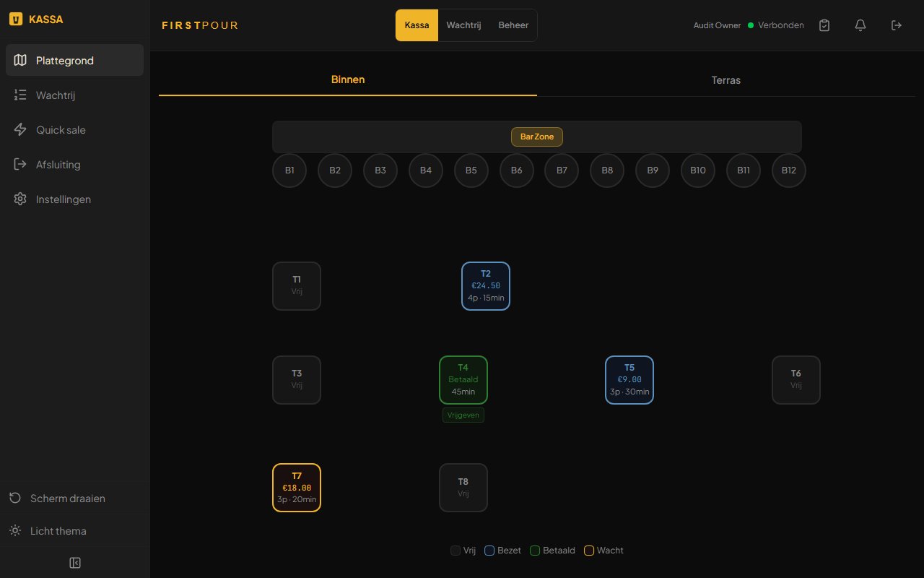Viewport: 924px width, 578px height.
Task: Toggle Licht thema mode
Action: [x=75, y=531]
